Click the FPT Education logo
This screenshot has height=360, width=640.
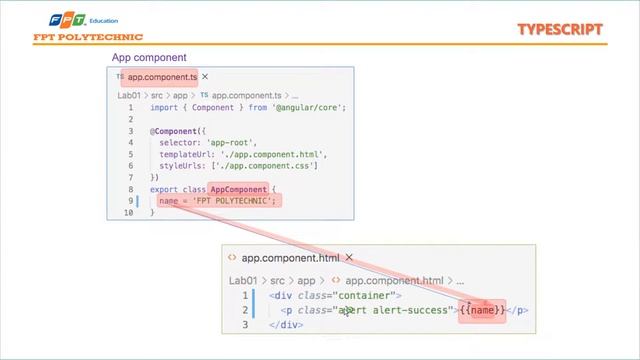pos(83,20)
